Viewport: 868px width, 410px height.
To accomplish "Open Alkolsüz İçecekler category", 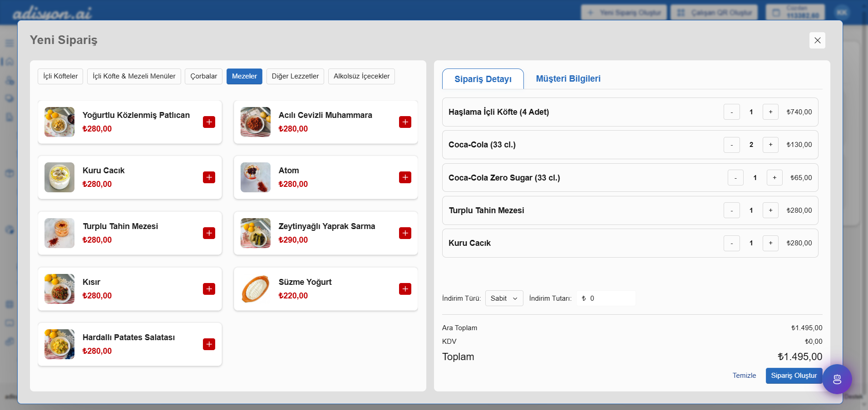I will point(361,76).
